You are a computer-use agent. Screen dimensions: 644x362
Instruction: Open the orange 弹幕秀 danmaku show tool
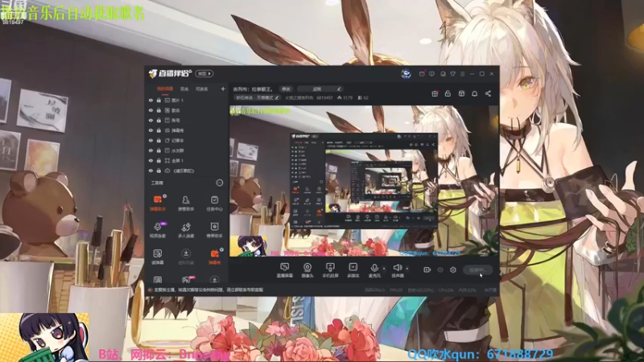(214, 257)
